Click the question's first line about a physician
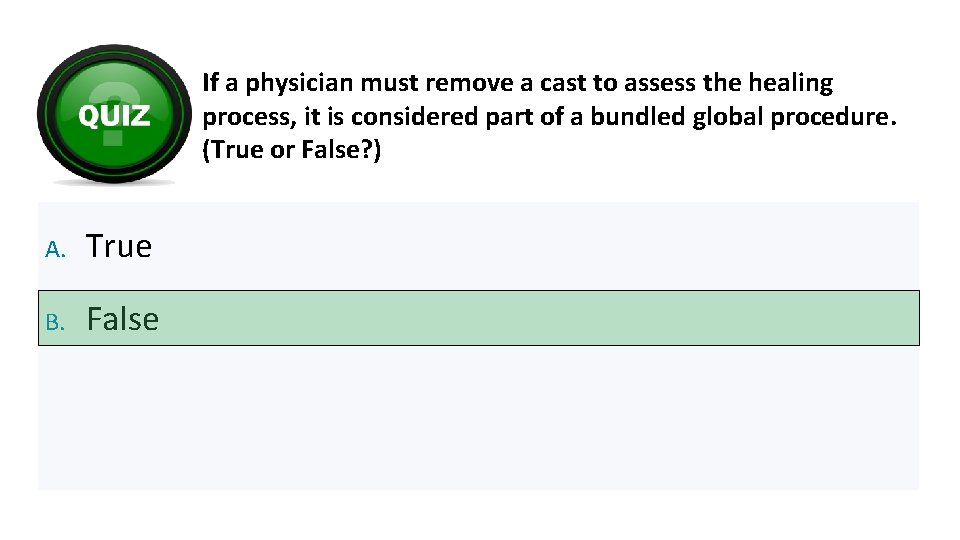Viewport: 960px width, 540px height. [x=517, y=82]
